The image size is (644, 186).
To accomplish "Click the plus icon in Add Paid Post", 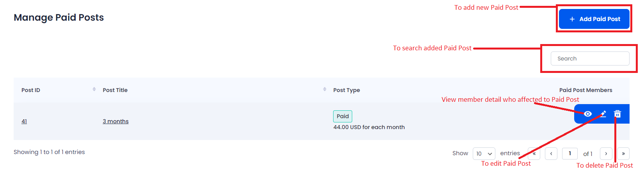I will click(x=572, y=19).
